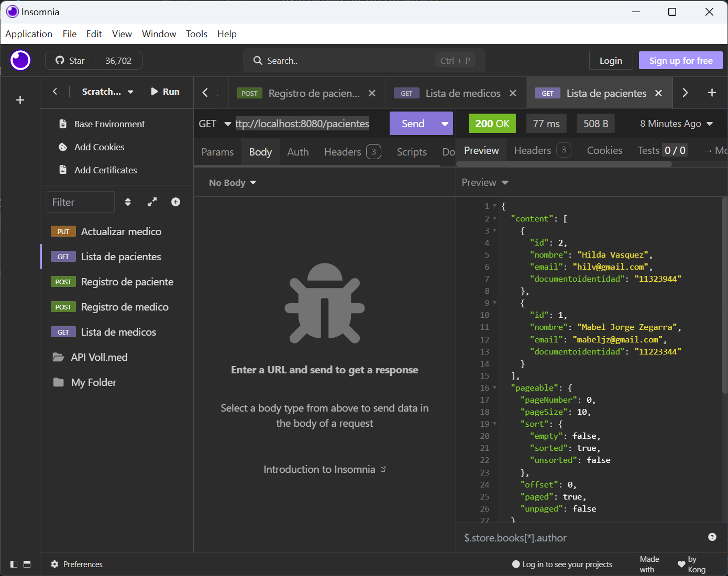The height and width of the screenshot is (576, 728).
Task: Switch to request Headers tab
Action: pos(352,152)
